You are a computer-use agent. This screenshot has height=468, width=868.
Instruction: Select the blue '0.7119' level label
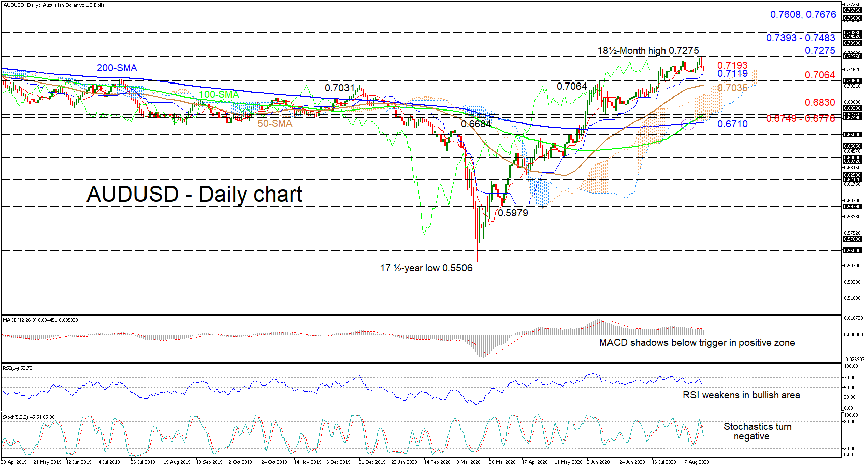[x=733, y=73]
